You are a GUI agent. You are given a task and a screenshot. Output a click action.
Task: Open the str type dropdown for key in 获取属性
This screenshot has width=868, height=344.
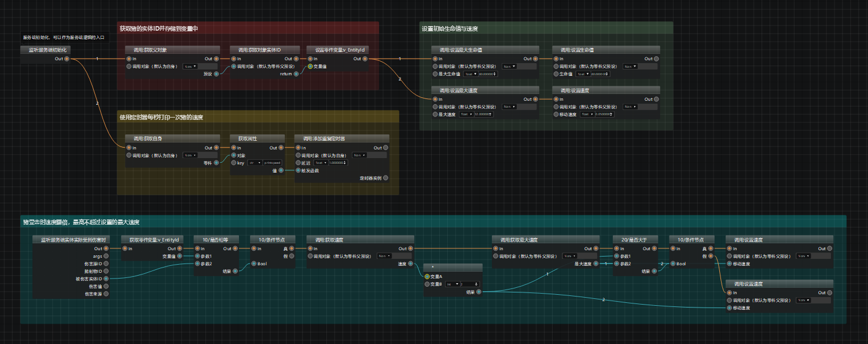tap(255, 163)
